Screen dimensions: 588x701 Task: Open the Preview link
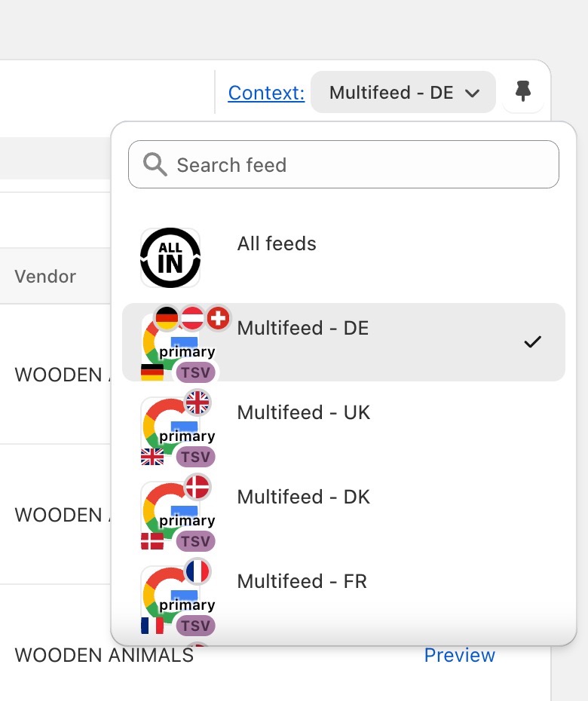click(x=459, y=655)
